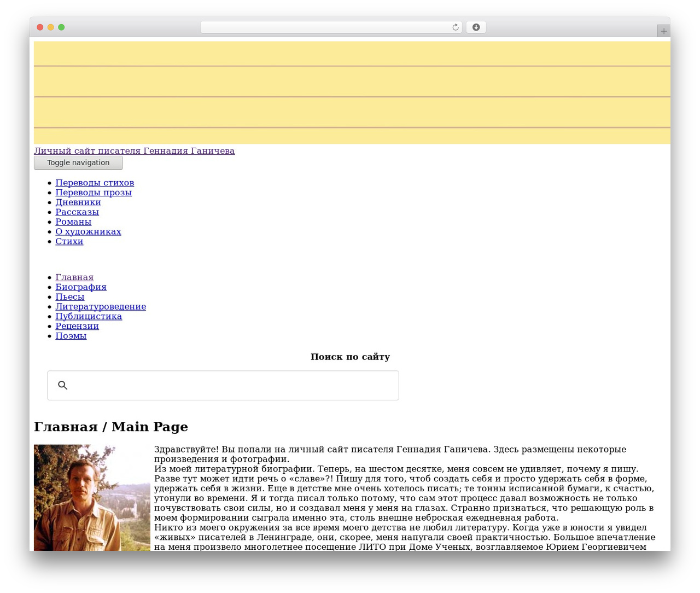This screenshot has height=593, width=700.
Task: Click the author's portrait photo
Action: coord(92,497)
